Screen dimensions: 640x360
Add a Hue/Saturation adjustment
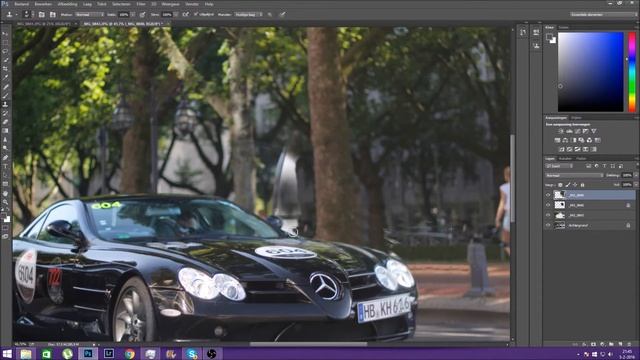557,140
